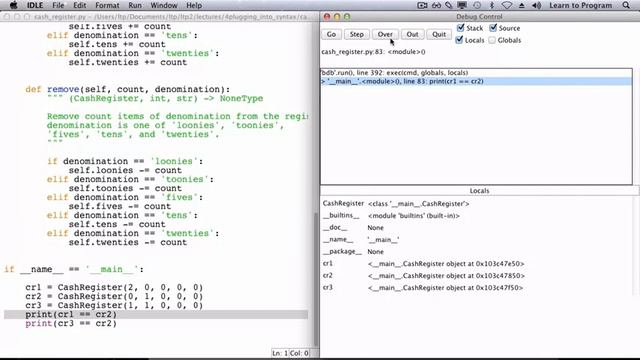Click the Quit debugger button
Viewport: 640px width, 360px height.
tap(439, 34)
